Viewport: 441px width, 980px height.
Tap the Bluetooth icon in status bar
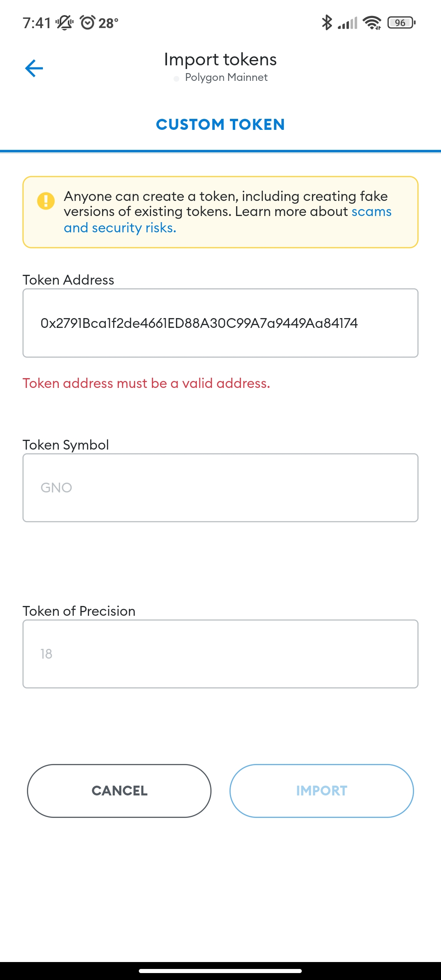(326, 22)
